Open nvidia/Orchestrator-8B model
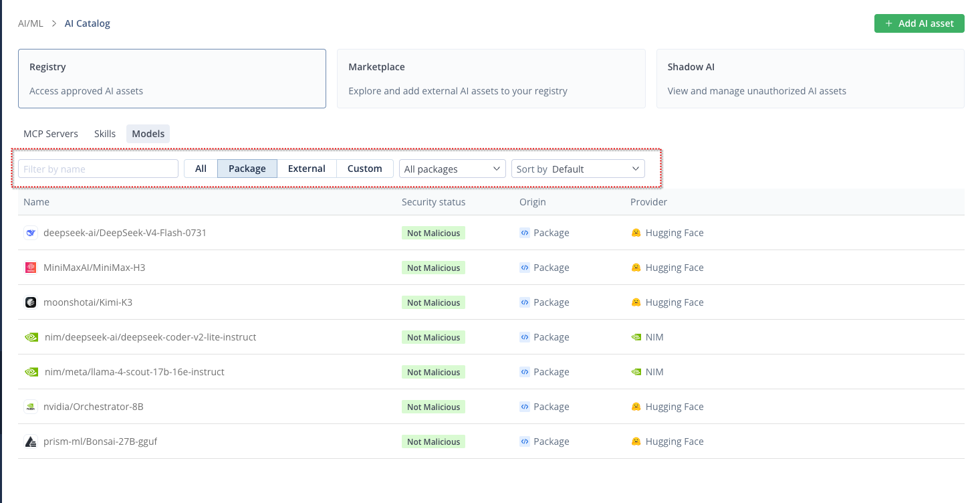 tap(94, 407)
